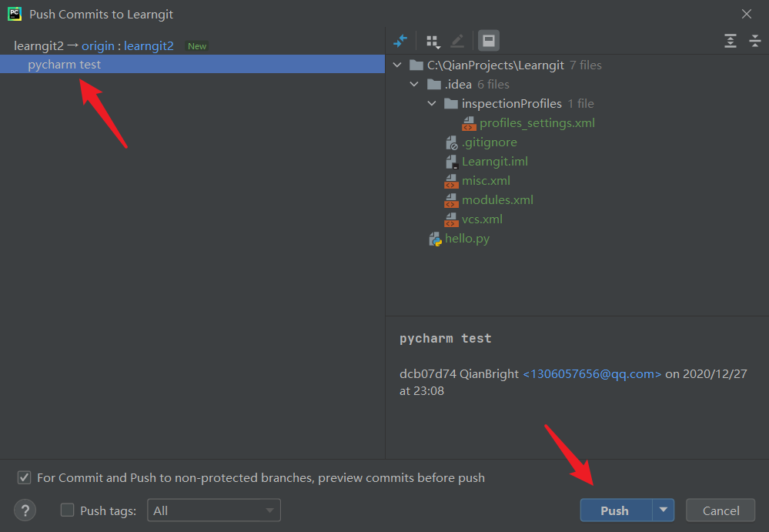Collapse the inspectionProfiles folder node

(432, 103)
